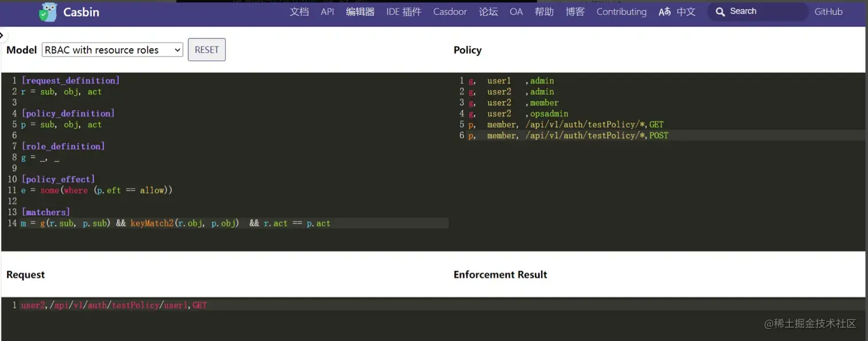
Task: Click the policy line ending with GET
Action: [x=566, y=125]
